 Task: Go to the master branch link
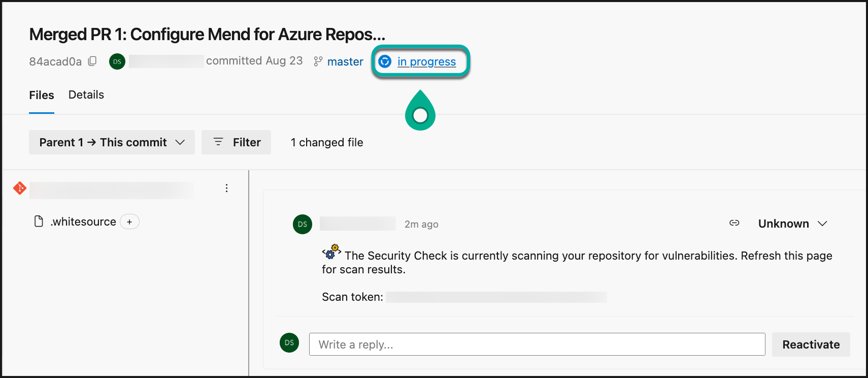[345, 61]
